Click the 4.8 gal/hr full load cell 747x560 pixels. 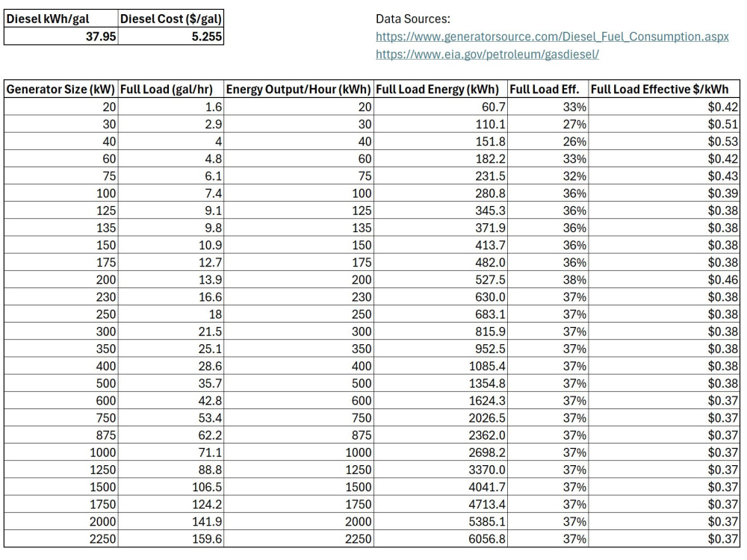coord(171,158)
